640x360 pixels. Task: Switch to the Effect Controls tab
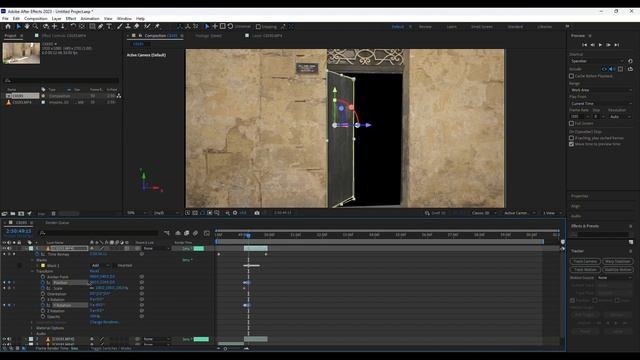pyautogui.click(x=64, y=36)
